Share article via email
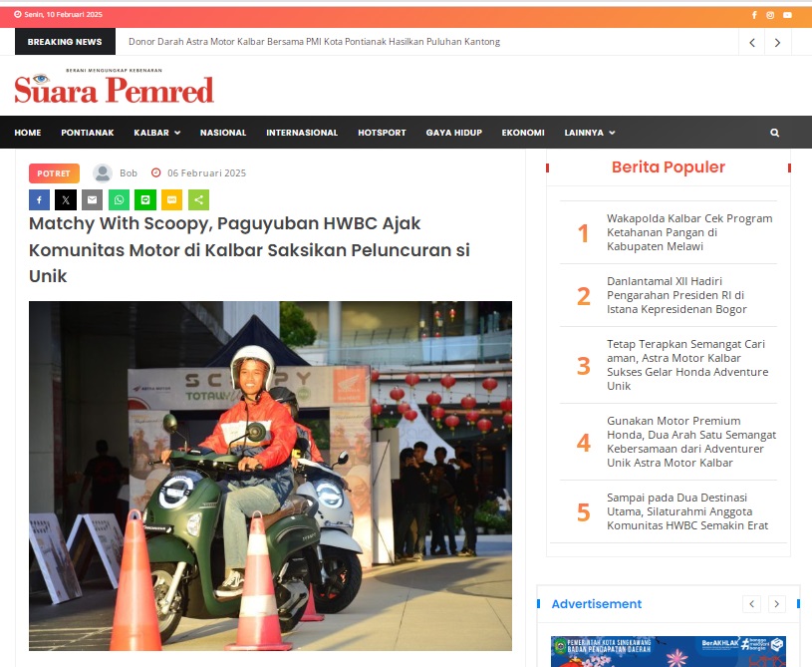This screenshot has width=812, height=667. 93,200
